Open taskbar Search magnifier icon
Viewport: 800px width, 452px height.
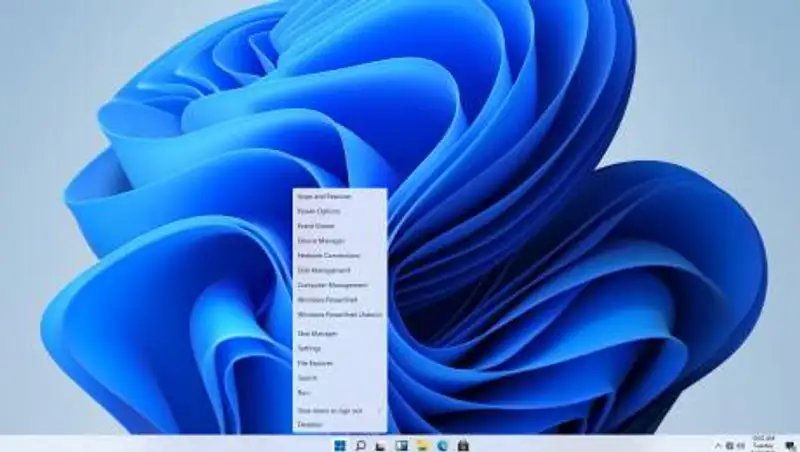click(360, 446)
